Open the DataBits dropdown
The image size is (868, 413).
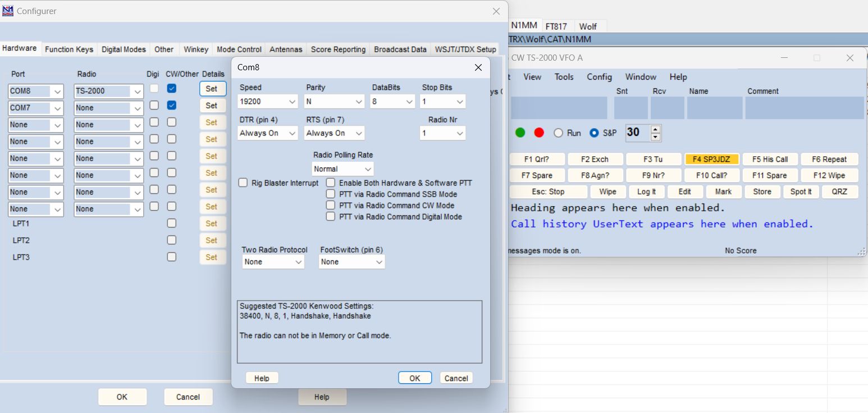392,102
